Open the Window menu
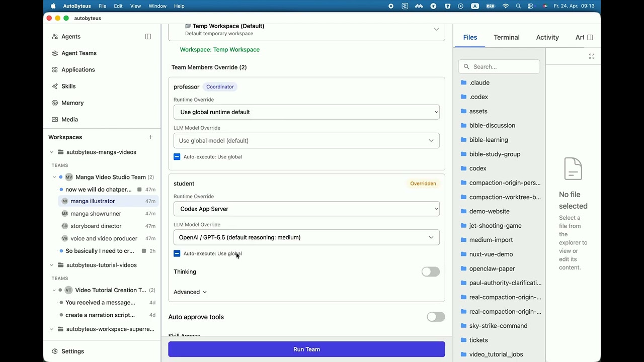This screenshot has width=644, height=362. (157, 6)
